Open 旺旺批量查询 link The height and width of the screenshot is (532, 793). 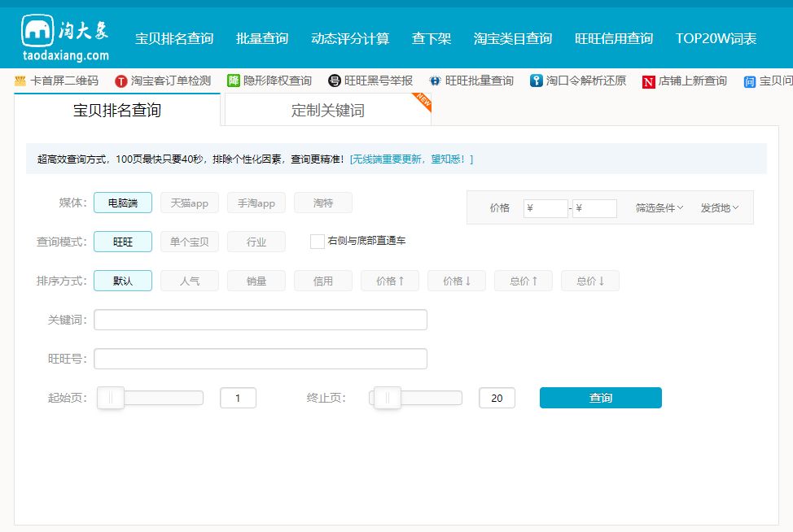pyautogui.click(x=480, y=81)
